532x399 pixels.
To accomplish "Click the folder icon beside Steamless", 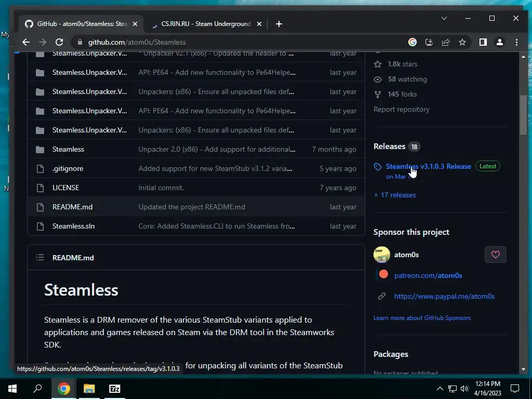I will (40, 149).
